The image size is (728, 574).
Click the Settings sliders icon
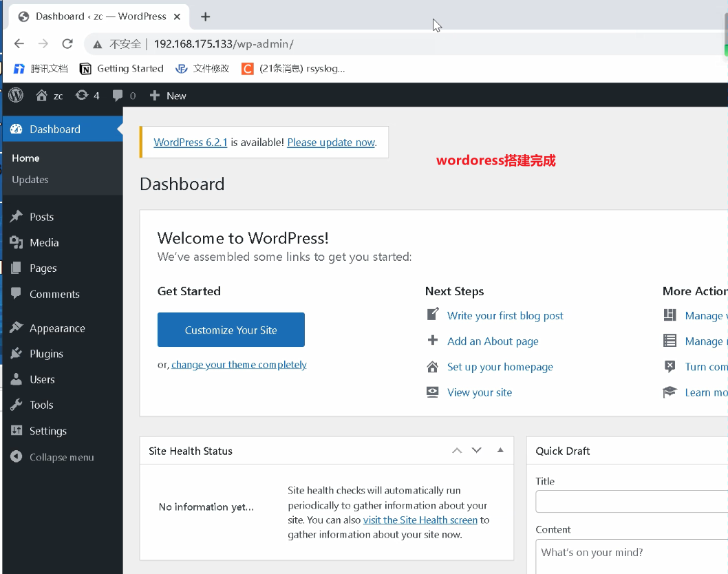pyautogui.click(x=17, y=430)
